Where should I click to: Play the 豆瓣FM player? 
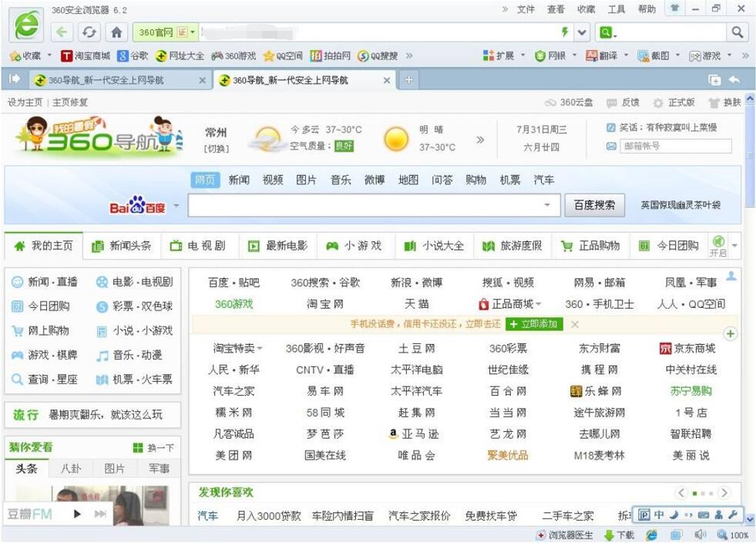pyautogui.click(x=77, y=514)
